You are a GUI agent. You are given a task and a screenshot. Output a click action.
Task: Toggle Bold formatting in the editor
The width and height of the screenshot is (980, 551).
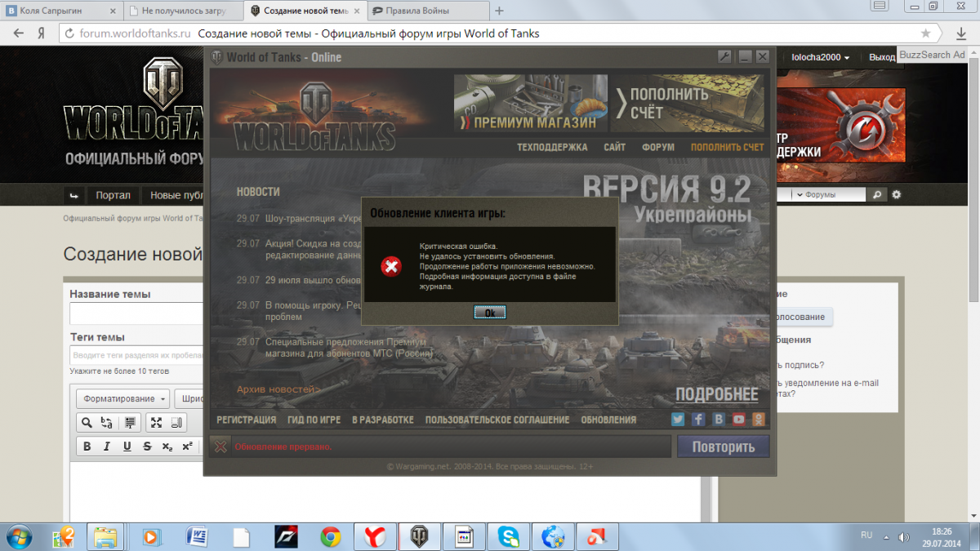[87, 447]
